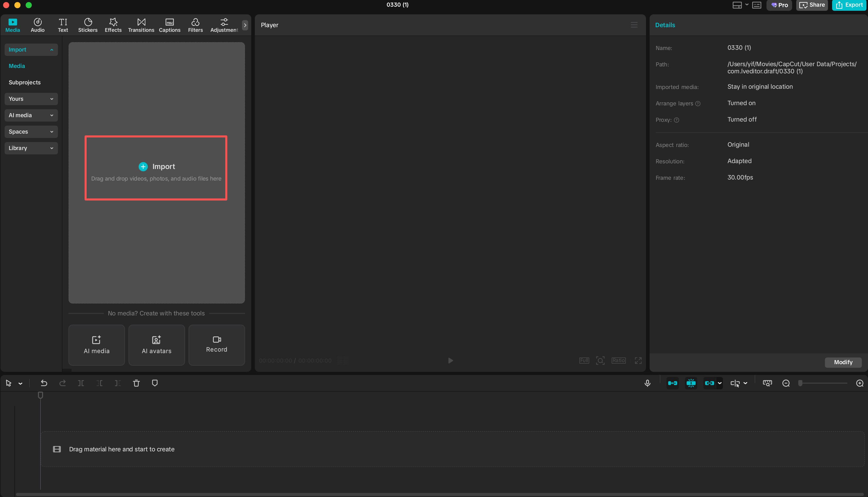Switch to the Audio tab
This screenshot has width=868, height=497.
(x=37, y=24)
